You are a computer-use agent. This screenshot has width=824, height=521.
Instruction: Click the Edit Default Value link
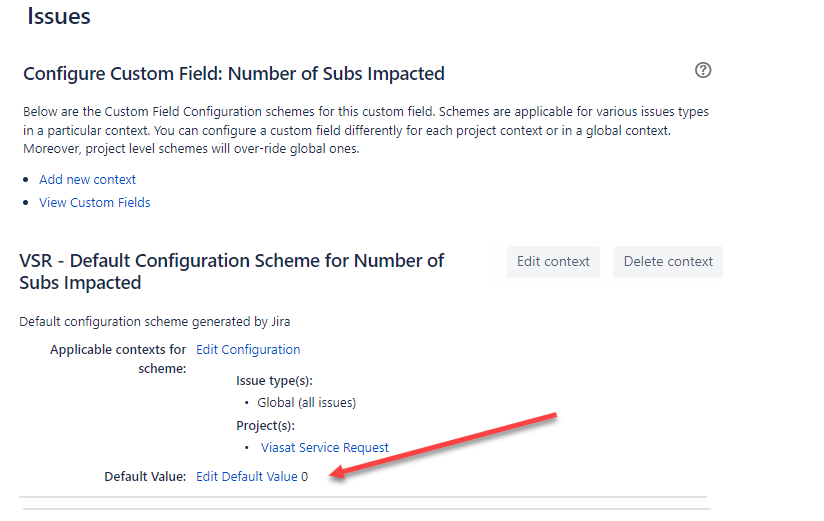click(x=246, y=476)
